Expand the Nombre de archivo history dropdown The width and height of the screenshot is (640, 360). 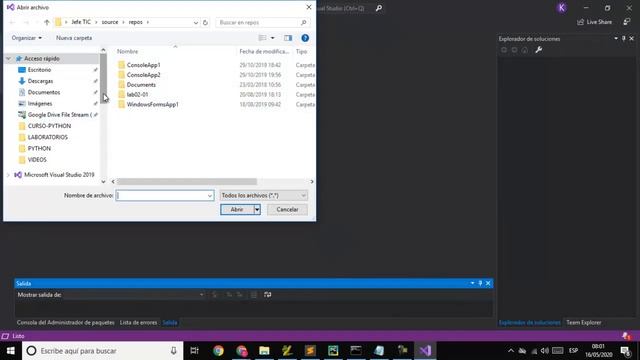click(x=210, y=196)
